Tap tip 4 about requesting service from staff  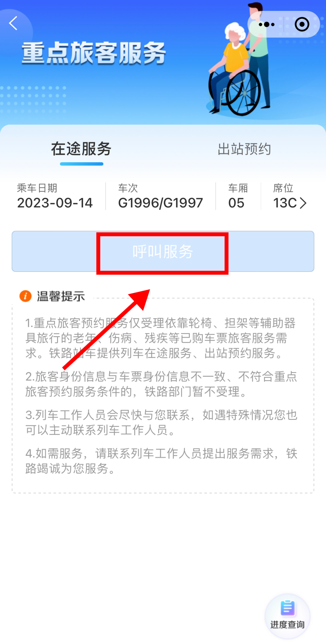tap(161, 461)
